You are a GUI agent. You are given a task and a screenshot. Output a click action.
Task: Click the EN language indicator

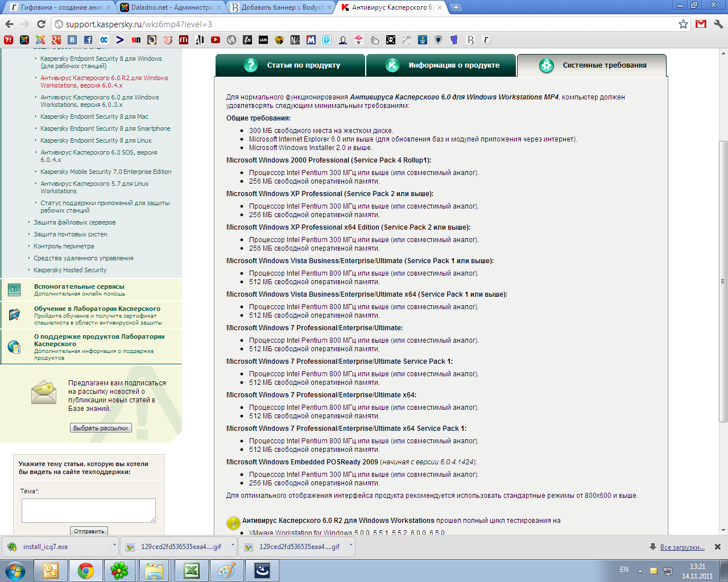(624, 569)
